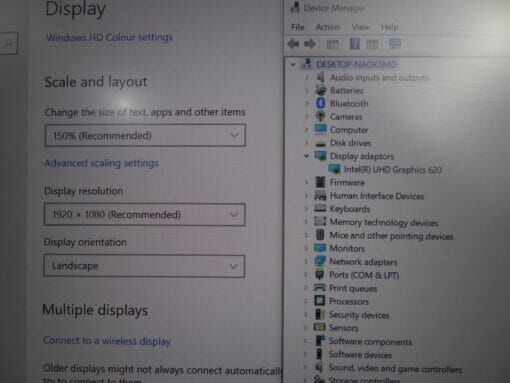The height and width of the screenshot is (383, 510).
Task: Click Connect to a wireless display link
Action: coord(107,341)
